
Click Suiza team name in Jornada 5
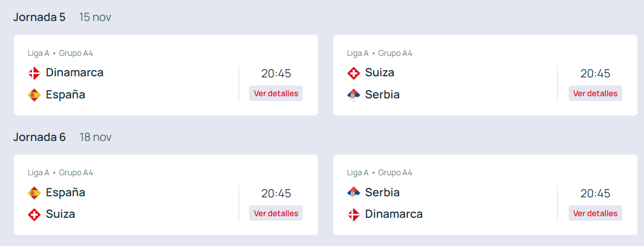380,72
